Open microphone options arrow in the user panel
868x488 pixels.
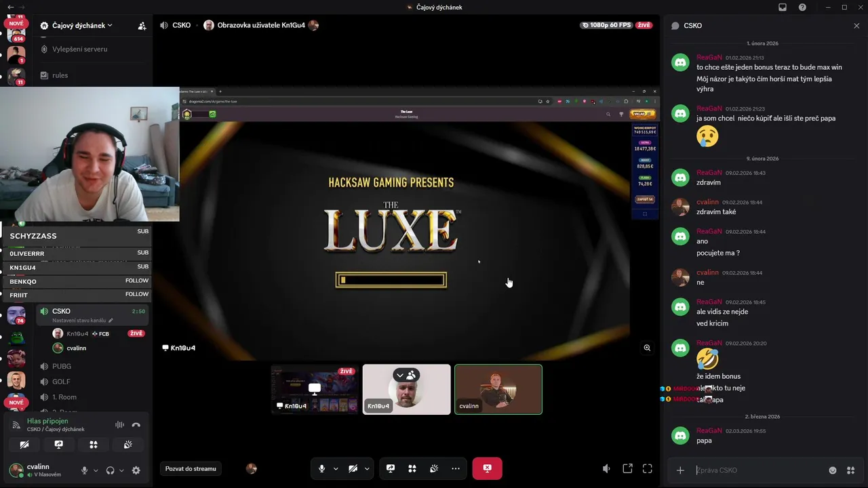click(96, 470)
